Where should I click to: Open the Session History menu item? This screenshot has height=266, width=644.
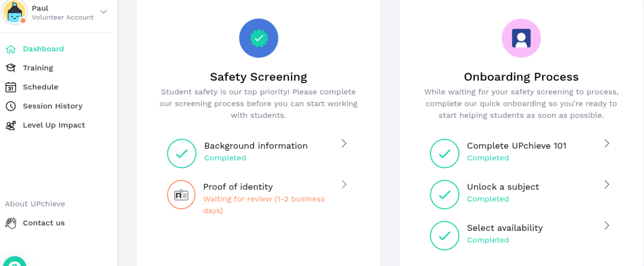click(x=52, y=106)
